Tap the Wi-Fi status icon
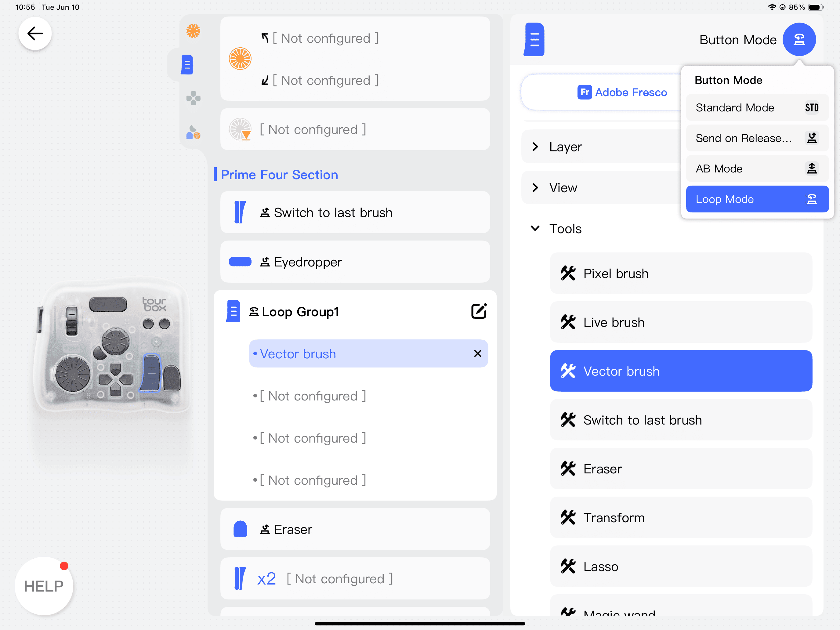 [x=772, y=7]
